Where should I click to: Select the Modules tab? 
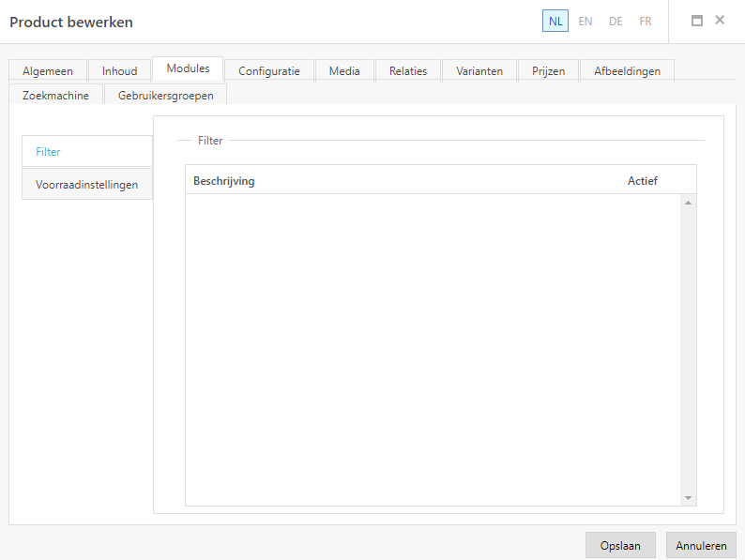click(188, 68)
